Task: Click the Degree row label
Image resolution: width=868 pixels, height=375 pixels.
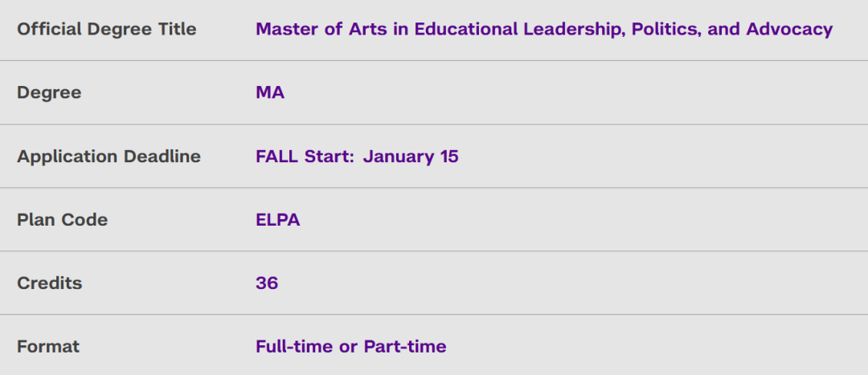Action: coord(49,92)
